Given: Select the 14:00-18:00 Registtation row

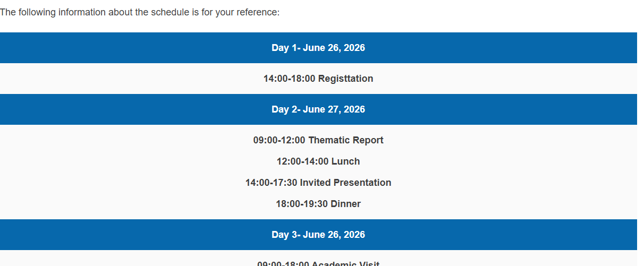Looking at the screenshot, I should [x=318, y=79].
